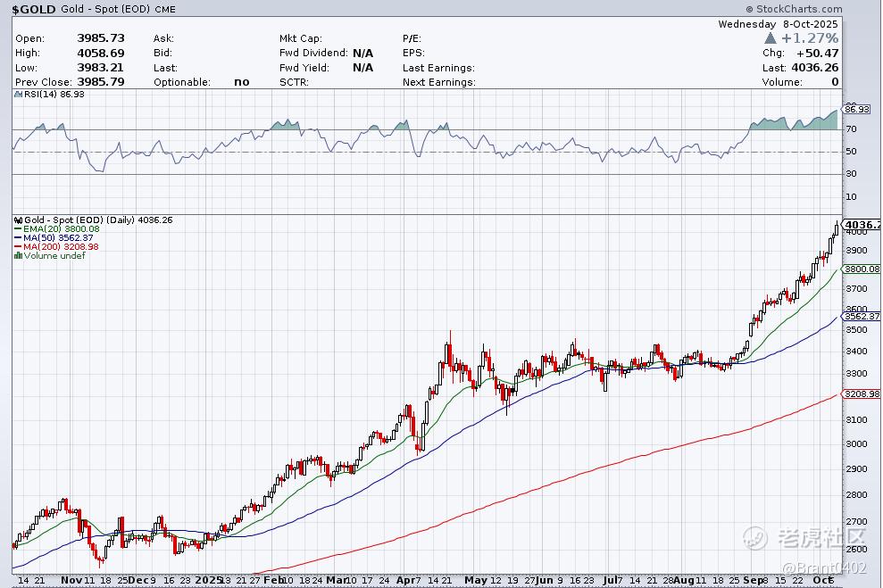Select the Last price 4036.26 in header
The height and width of the screenshot is (588, 883).
pos(815,68)
